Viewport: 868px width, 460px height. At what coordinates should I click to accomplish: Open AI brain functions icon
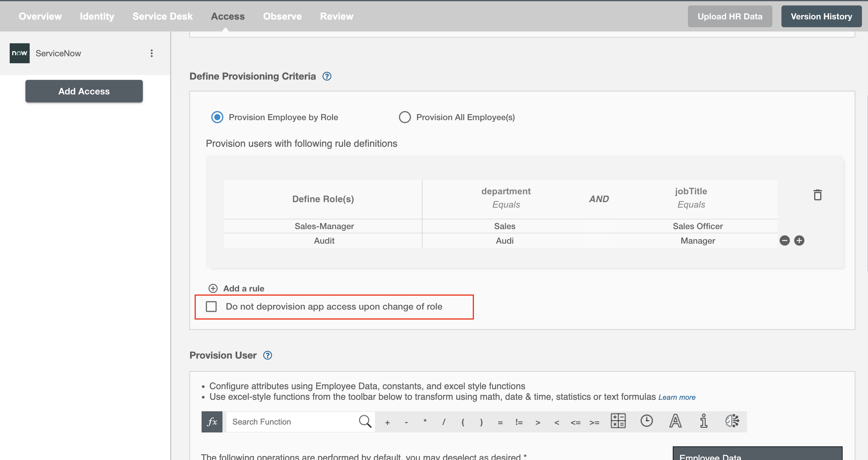732,421
